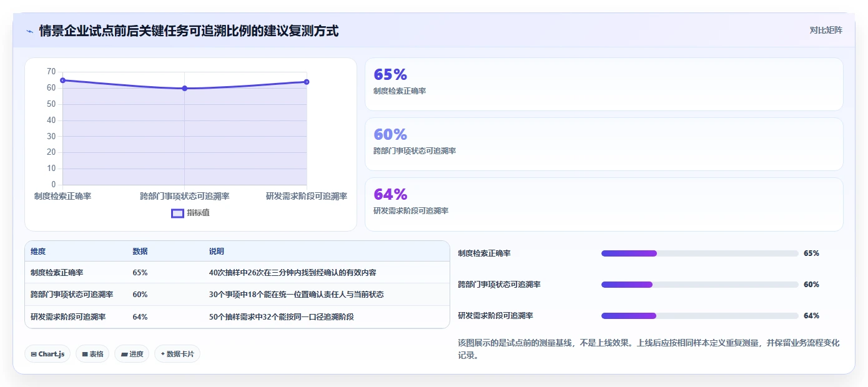The width and height of the screenshot is (868, 387).
Task: Click the 说明 column header in the table
Action: coord(217,252)
